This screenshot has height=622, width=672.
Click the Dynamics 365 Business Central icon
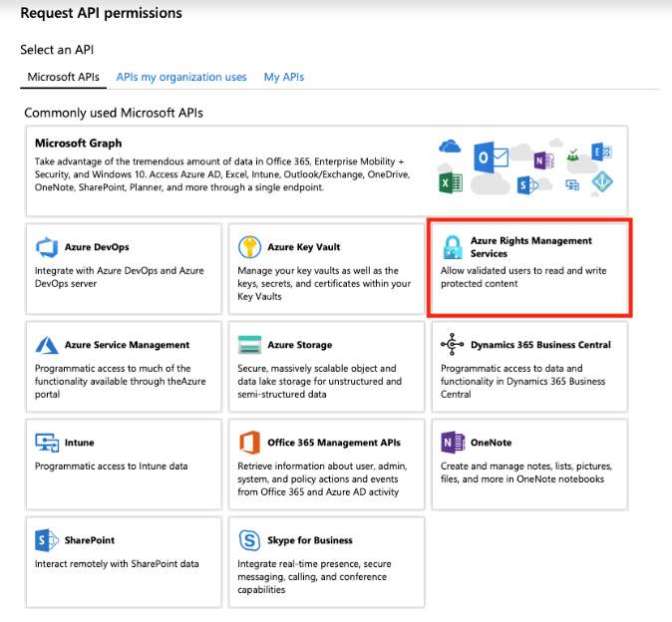[452, 345]
